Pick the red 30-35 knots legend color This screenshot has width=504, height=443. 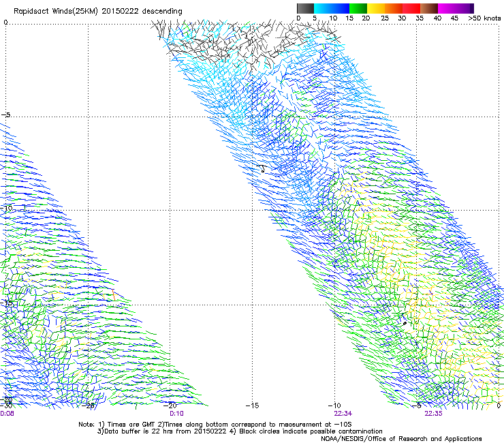[411, 8]
